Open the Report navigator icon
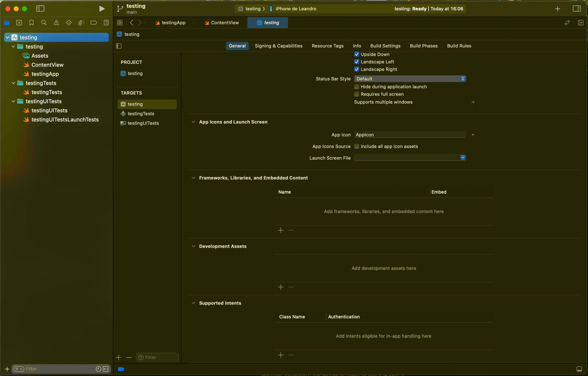Image resolution: width=588 pixels, height=376 pixels. (x=106, y=23)
